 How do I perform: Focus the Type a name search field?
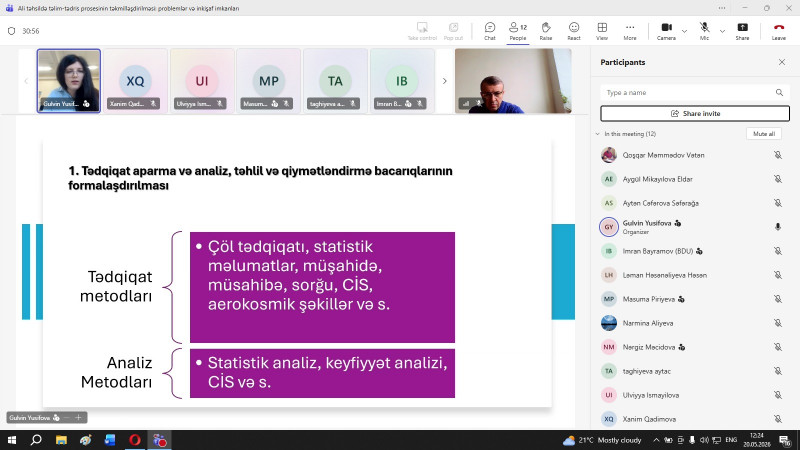(694, 92)
